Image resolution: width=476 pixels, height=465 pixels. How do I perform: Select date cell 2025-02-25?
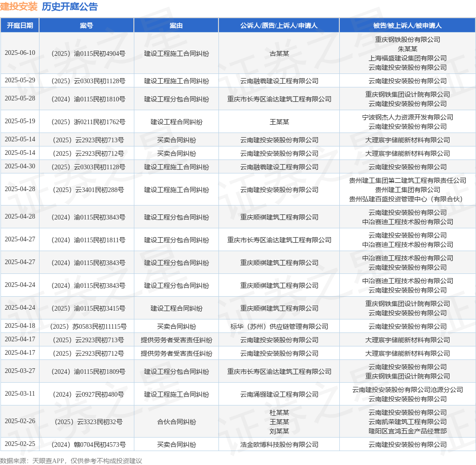click(20, 444)
